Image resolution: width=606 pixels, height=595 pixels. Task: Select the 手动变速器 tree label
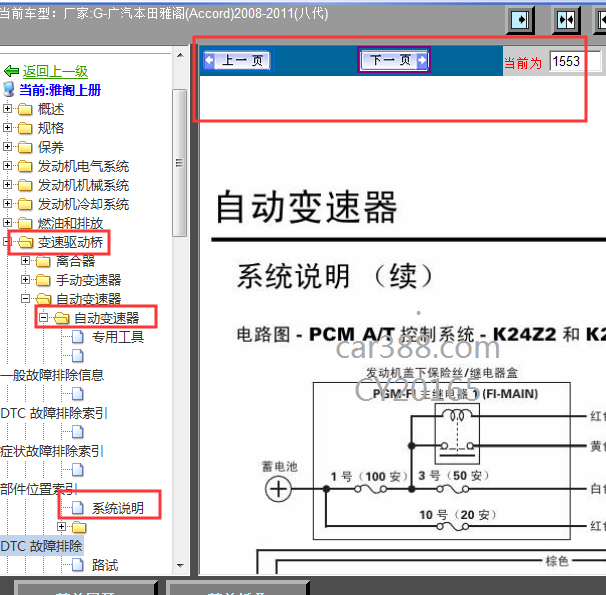[89, 280]
